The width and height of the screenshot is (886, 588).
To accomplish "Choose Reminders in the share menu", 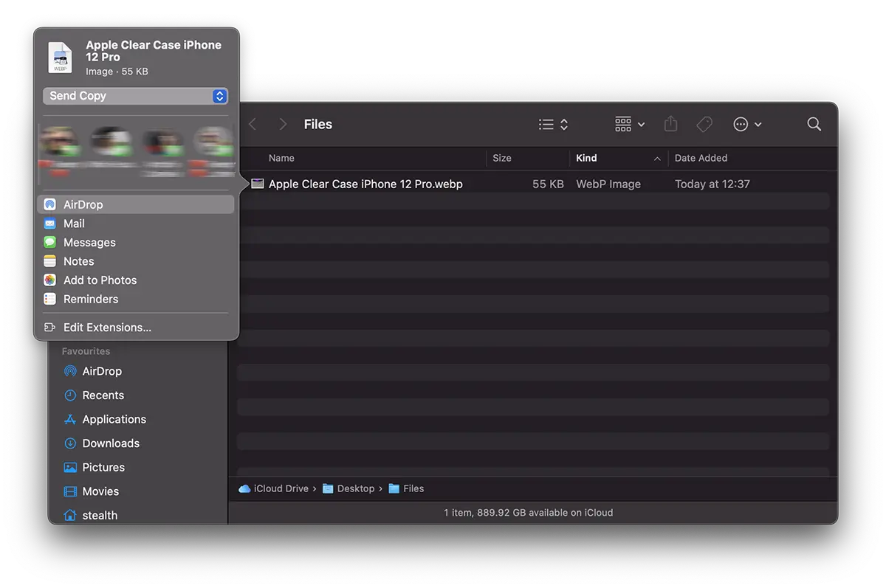I will (136, 299).
